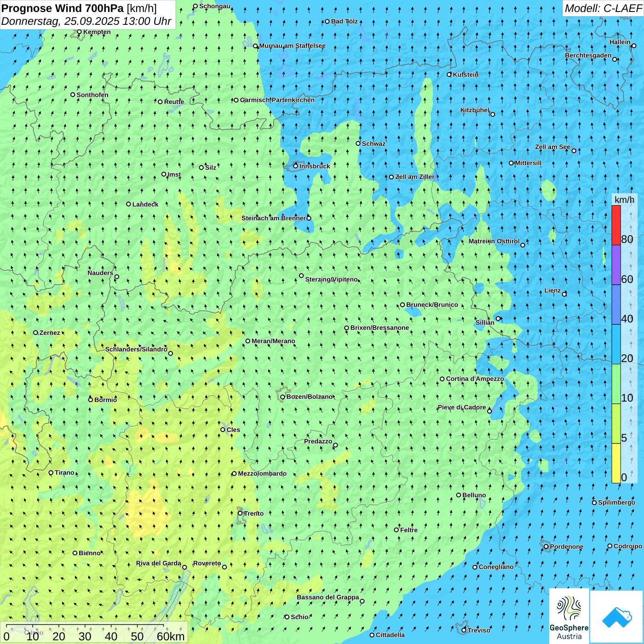Click the Kempten city marker

coord(79,32)
